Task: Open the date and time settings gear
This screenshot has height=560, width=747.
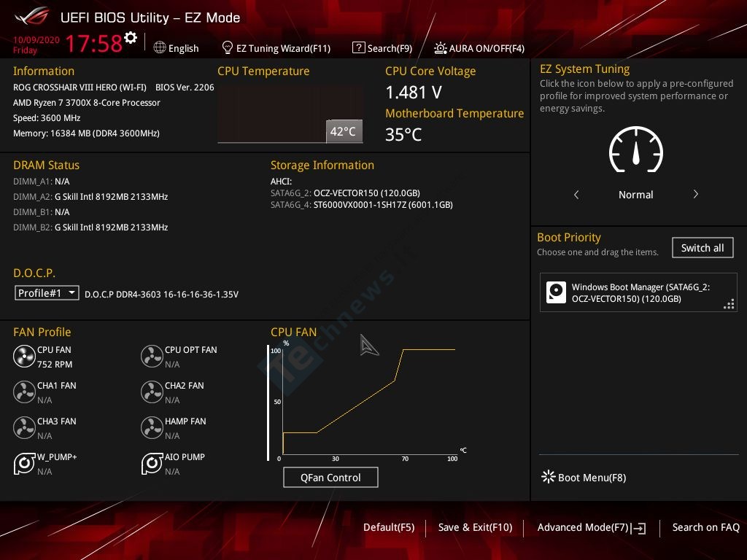Action: (x=131, y=38)
